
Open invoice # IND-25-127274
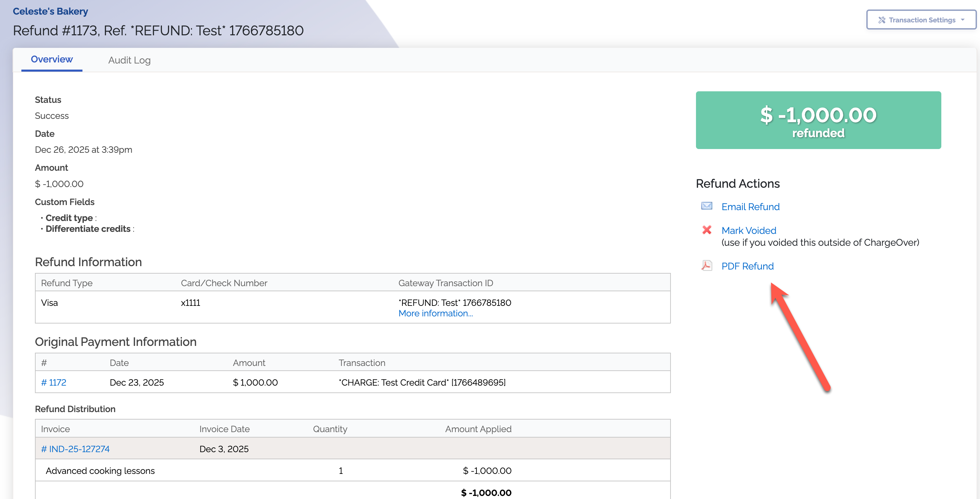[x=75, y=449]
